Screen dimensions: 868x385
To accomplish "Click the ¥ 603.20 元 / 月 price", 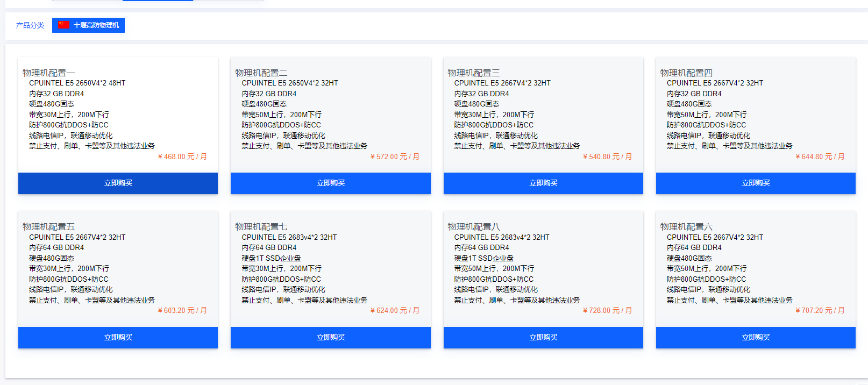I will (182, 310).
